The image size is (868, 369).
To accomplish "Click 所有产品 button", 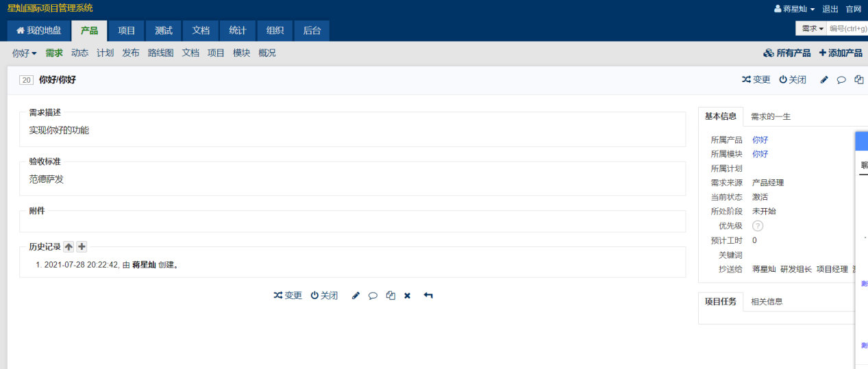I will 787,53.
